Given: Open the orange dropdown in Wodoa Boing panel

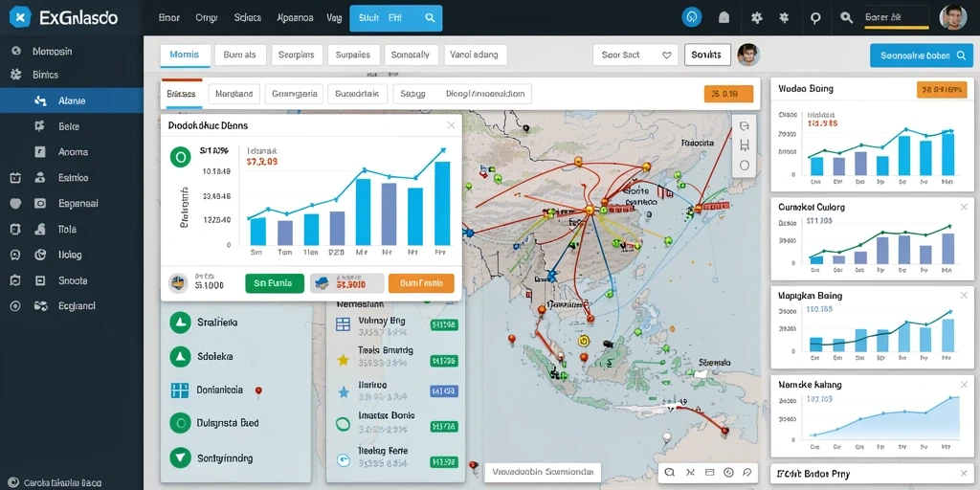Looking at the screenshot, I should [942, 89].
